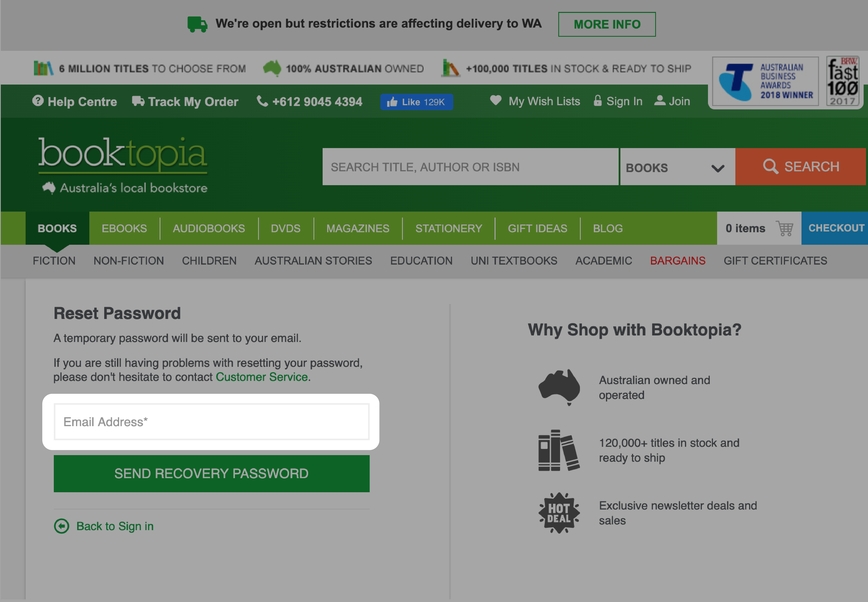Select the BLOG tab
The image size is (868, 602).
pyautogui.click(x=608, y=228)
